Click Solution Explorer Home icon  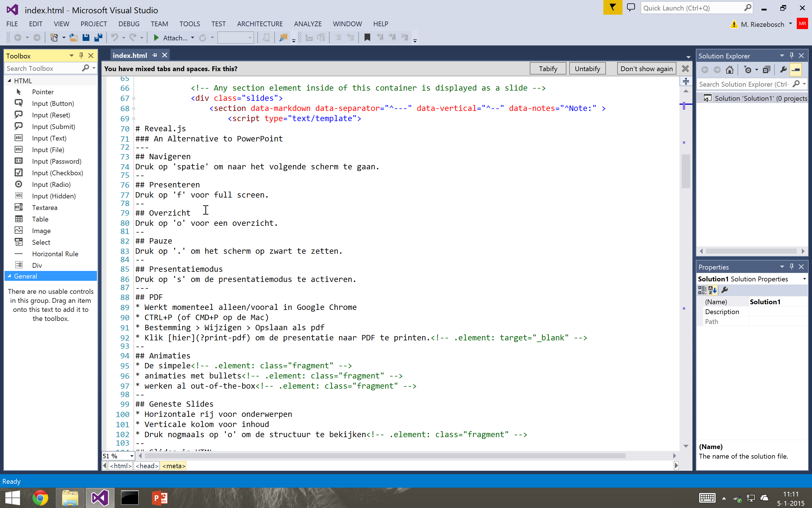click(729, 69)
